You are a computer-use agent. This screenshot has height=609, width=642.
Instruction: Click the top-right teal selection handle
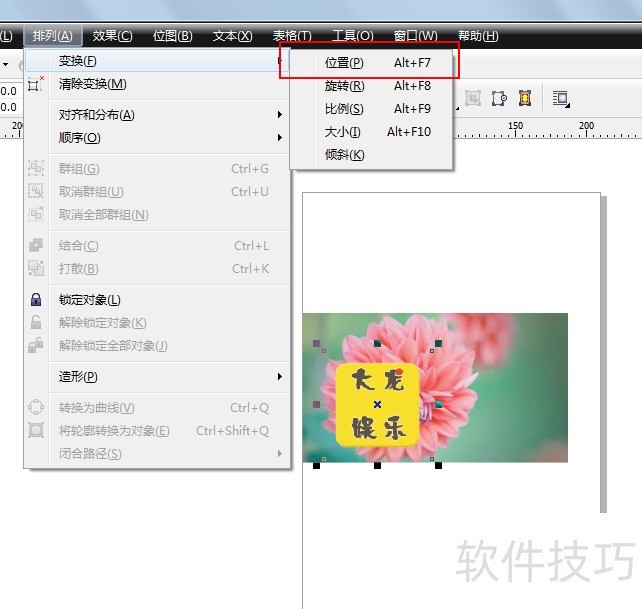[439, 343]
